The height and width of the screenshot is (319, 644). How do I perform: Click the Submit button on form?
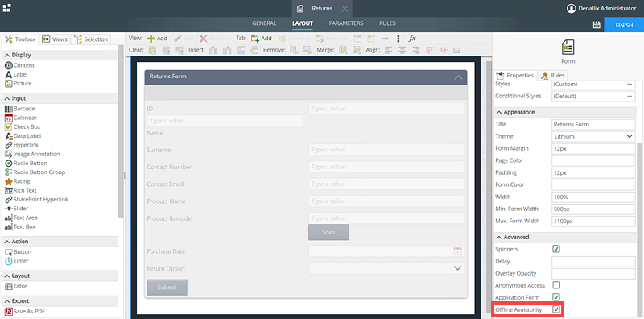[x=167, y=288]
